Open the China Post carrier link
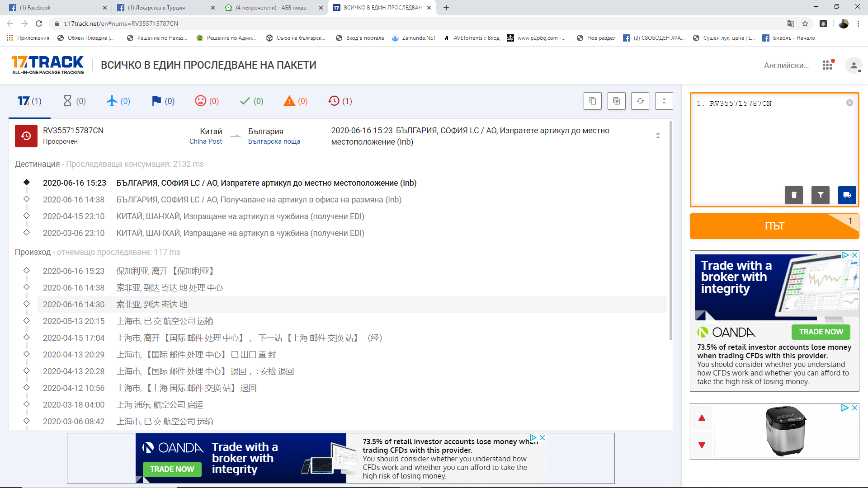Screen dimensions: 868x488 click(206, 141)
